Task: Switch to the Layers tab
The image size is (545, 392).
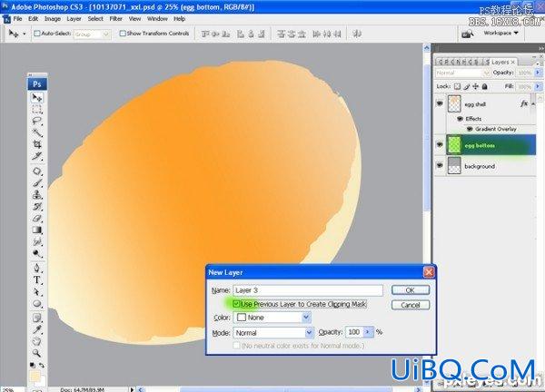Action: (502, 62)
